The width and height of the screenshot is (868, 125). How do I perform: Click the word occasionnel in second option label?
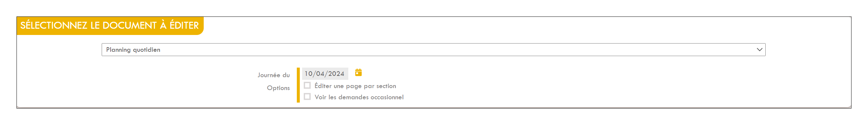point(387,97)
